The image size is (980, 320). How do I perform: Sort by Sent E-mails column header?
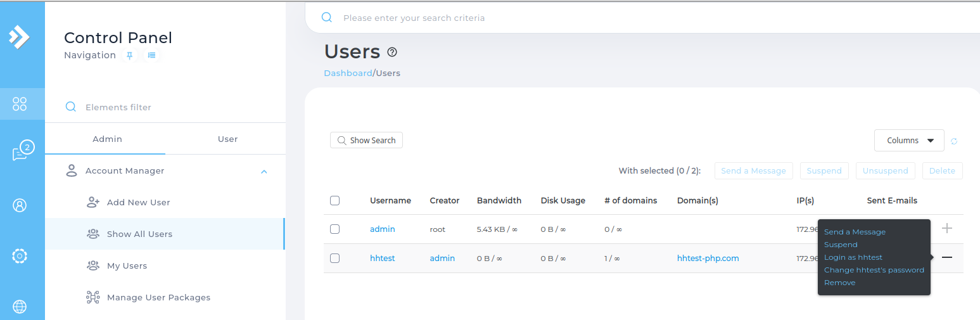pyautogui.click(x=892, y=200)
